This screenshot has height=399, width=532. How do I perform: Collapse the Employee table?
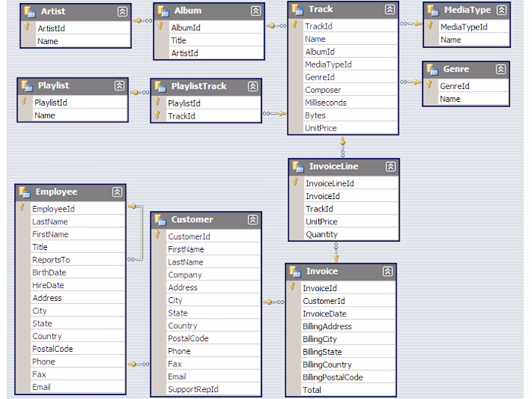point(117,192)
